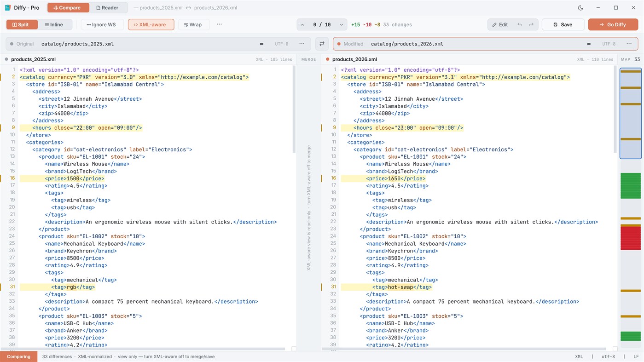Select the Compare tab

point(68,8)
